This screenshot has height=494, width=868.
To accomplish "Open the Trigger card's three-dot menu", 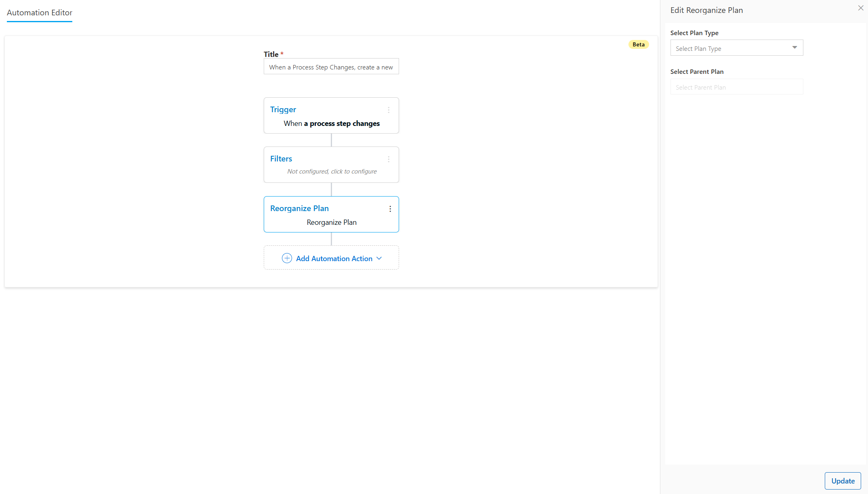I will [389, 110].
